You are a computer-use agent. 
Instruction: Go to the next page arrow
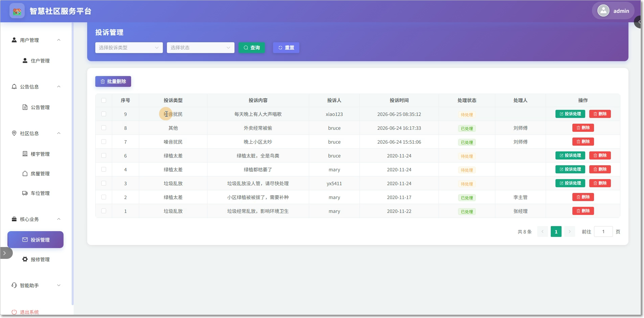click(570, 231)
